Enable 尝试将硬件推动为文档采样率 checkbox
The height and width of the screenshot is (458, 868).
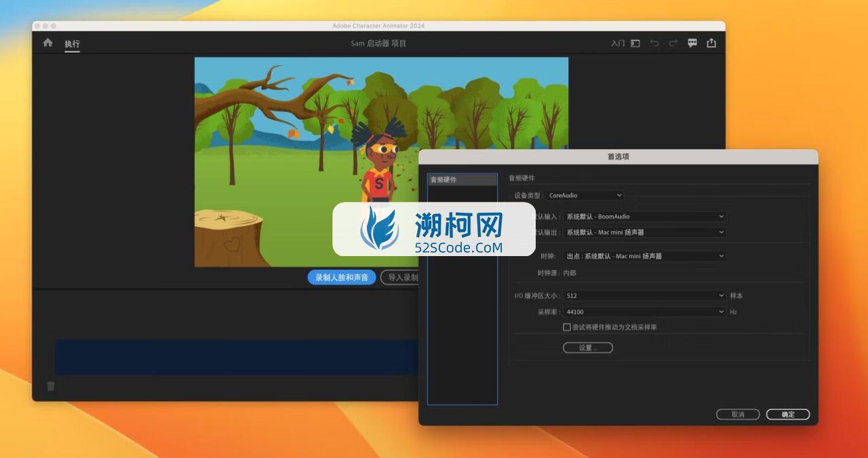[x=567, y=327]
